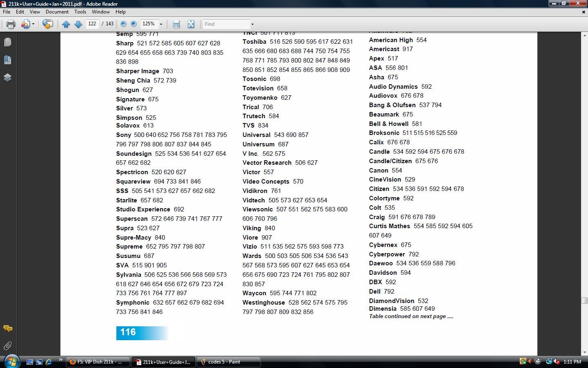This screenshot has height=368, width=588.
Task: Click scroll up arrow of vertical scrollbar
Action: click(584, 36)
